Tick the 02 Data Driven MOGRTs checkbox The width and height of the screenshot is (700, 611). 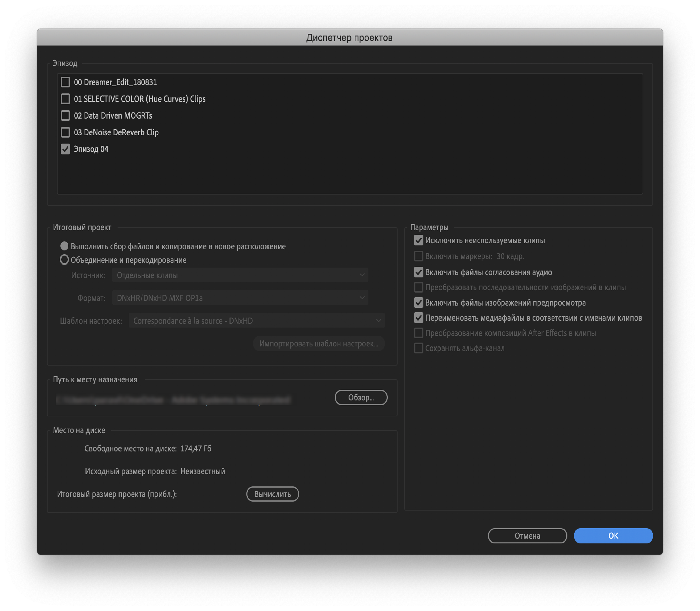[65, 116]
